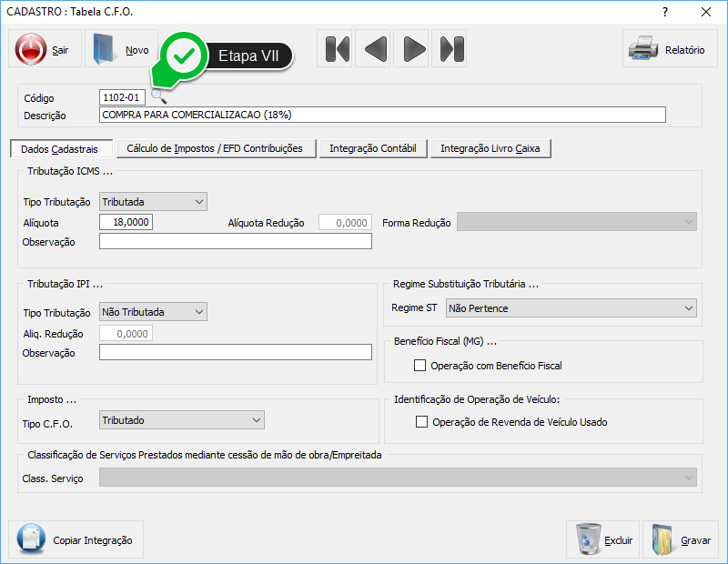
Task: Go to the next record
Action: click(x=411, y=49)
